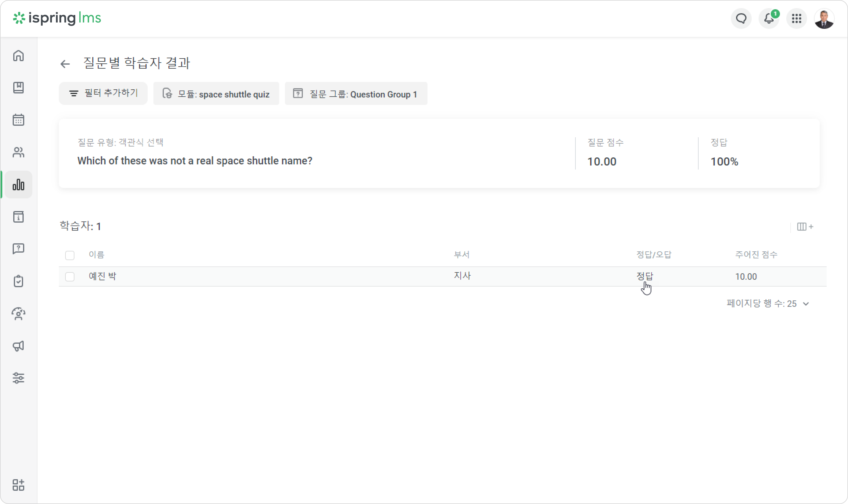
Task: Click the 학습자: 1 count label
Action: (x=80, y=226)
